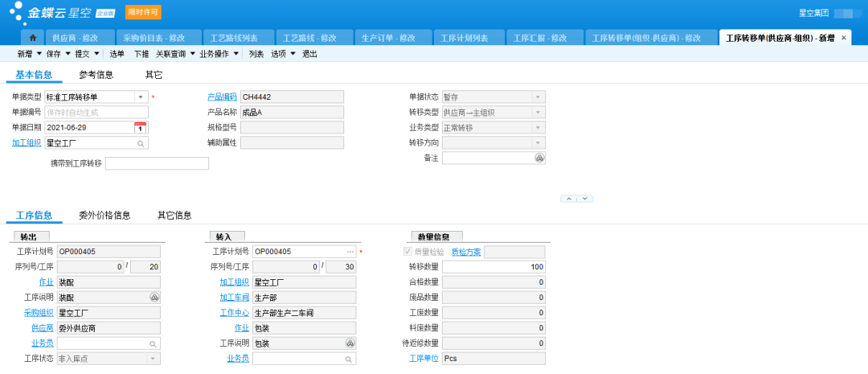Follow the 产品编码 link

coord(222,97)
